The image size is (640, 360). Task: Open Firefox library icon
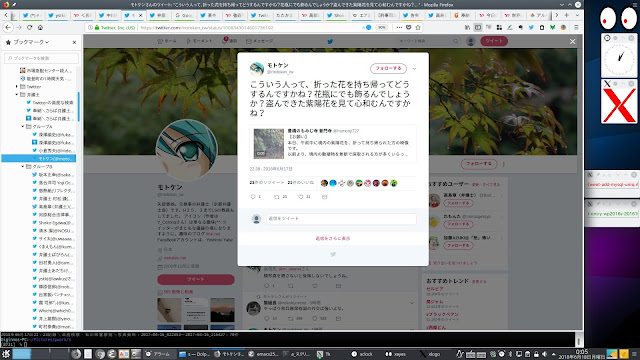coord(467,27)
